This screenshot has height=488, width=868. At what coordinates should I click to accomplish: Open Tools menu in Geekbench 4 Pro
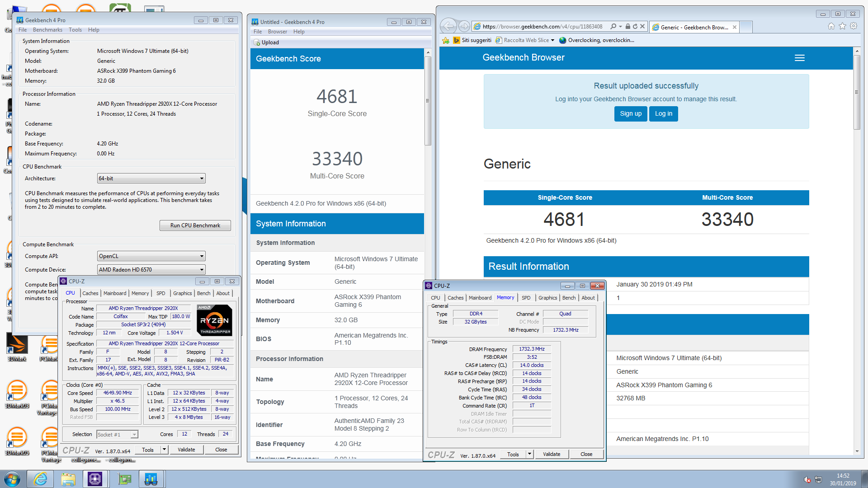pos(75,30)
